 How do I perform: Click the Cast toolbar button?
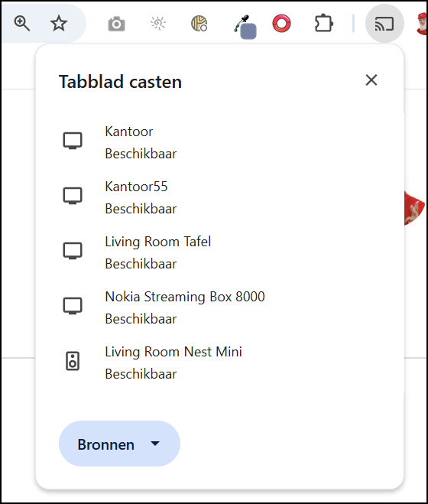click(x=384, y=23)
